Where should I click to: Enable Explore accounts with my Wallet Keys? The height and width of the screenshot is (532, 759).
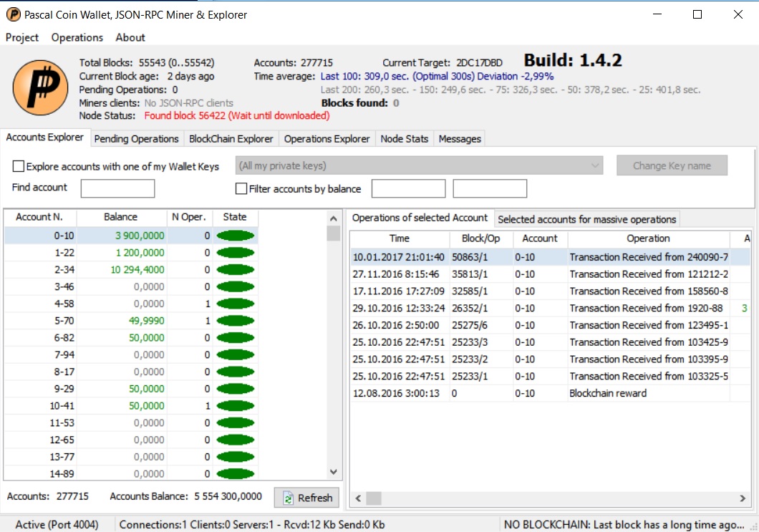[19, 166]
